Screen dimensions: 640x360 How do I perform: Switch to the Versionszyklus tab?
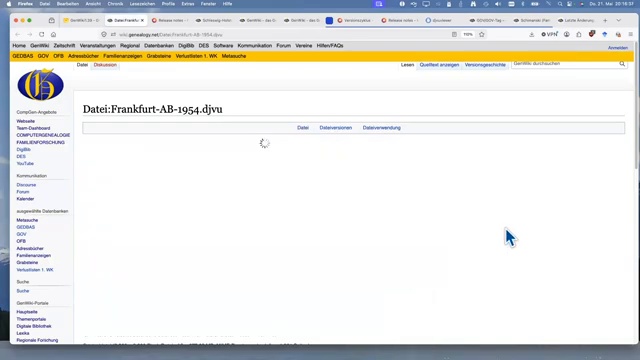[354, 20]
